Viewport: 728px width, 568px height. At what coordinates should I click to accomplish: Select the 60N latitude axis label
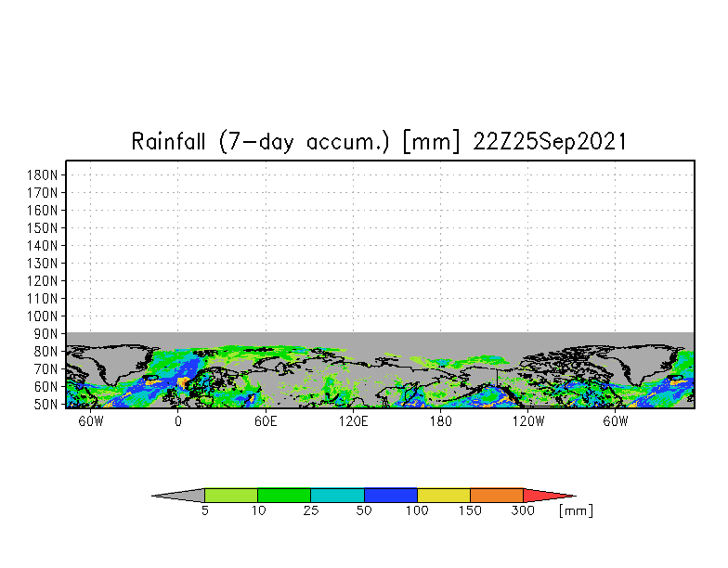point(45,387)
